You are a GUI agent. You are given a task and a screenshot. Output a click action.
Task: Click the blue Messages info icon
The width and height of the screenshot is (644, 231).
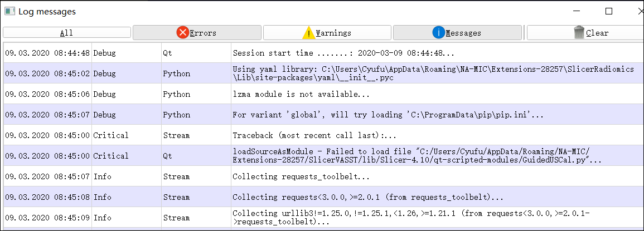pos(439,32)
